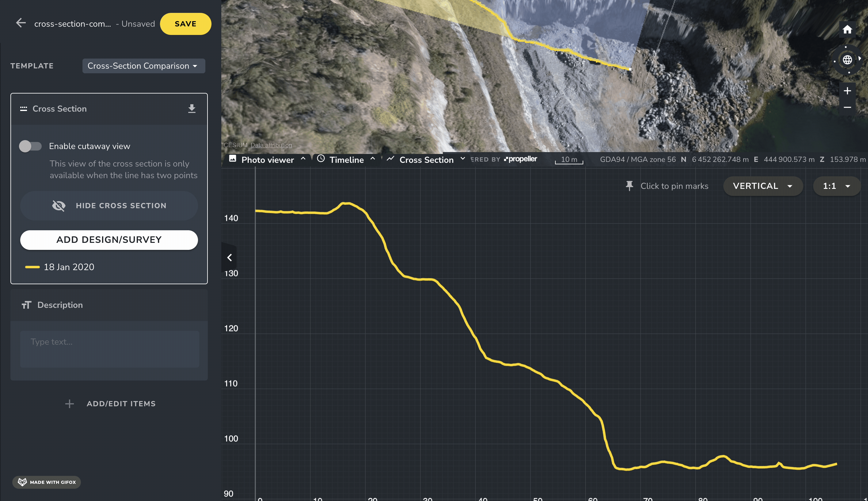Click the Cross Section panel header title
This screenshot has height=501, width=868.
click(x=59, y=109)
